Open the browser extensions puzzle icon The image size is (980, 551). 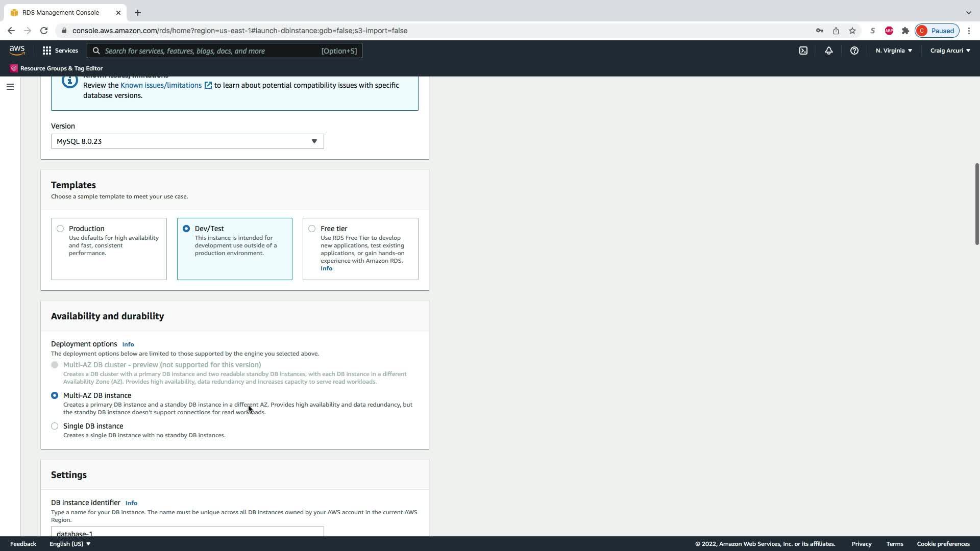tap(905, 31)
